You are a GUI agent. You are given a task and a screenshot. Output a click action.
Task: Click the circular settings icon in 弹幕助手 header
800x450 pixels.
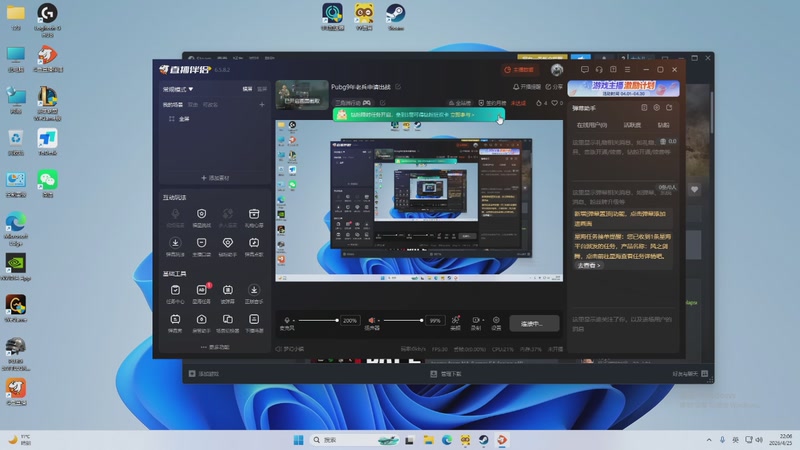click(x=657, y=108)
